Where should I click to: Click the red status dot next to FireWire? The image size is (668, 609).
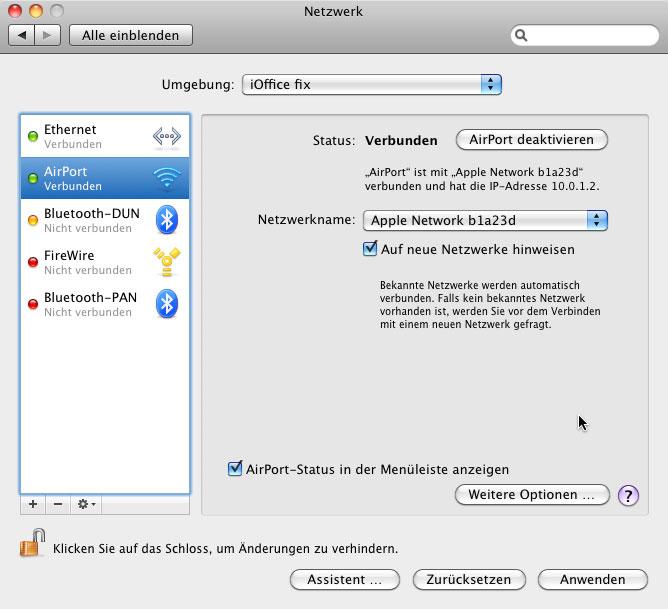click(x=33, y=262)
